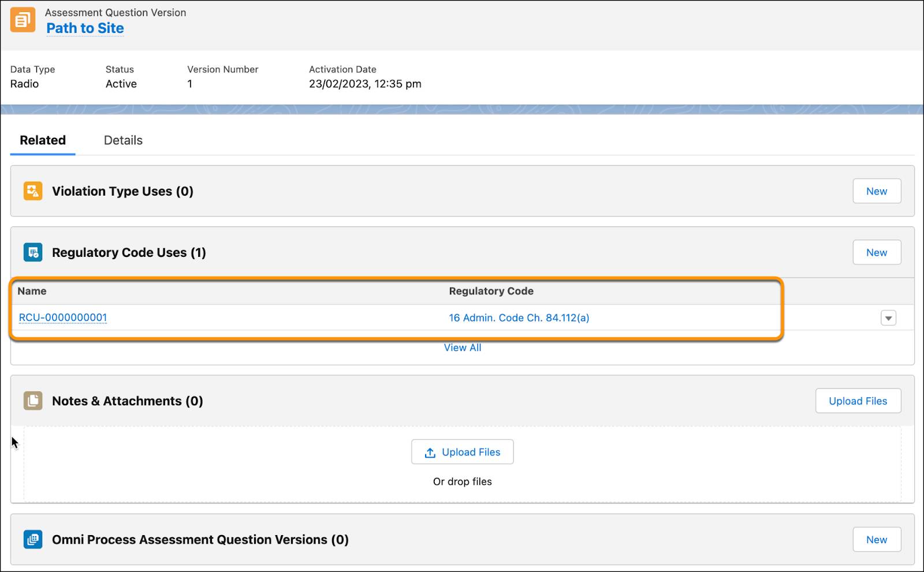Create a new Regulatory Code Use

click(x=877, y=252)
